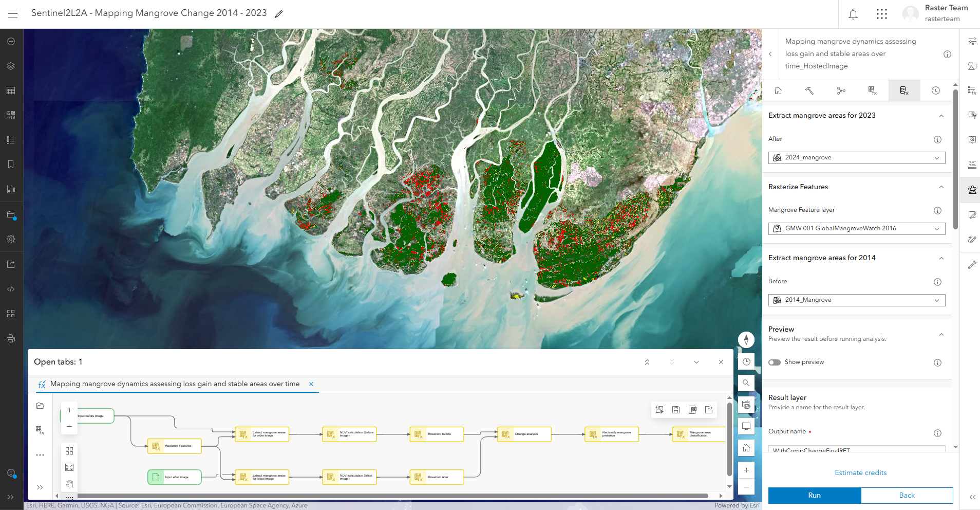
Task: Minimize the editor panel with down chevron
Action: (696, 362)
